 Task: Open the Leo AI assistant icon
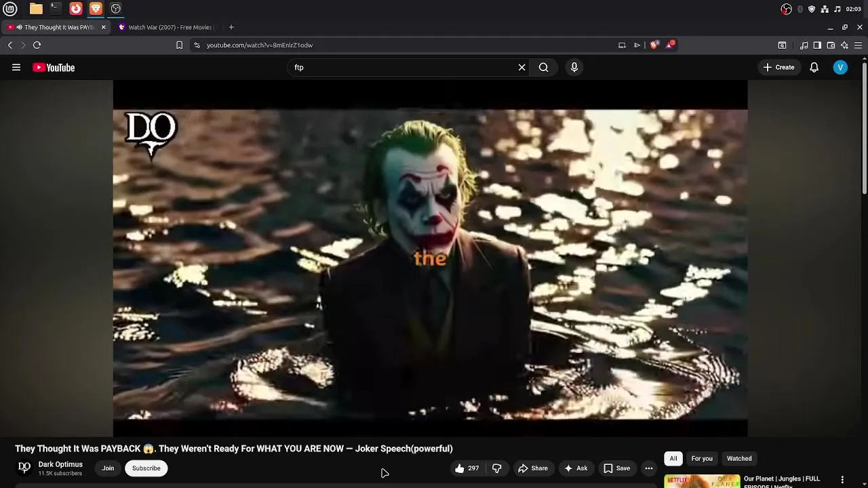click(844, 45)
